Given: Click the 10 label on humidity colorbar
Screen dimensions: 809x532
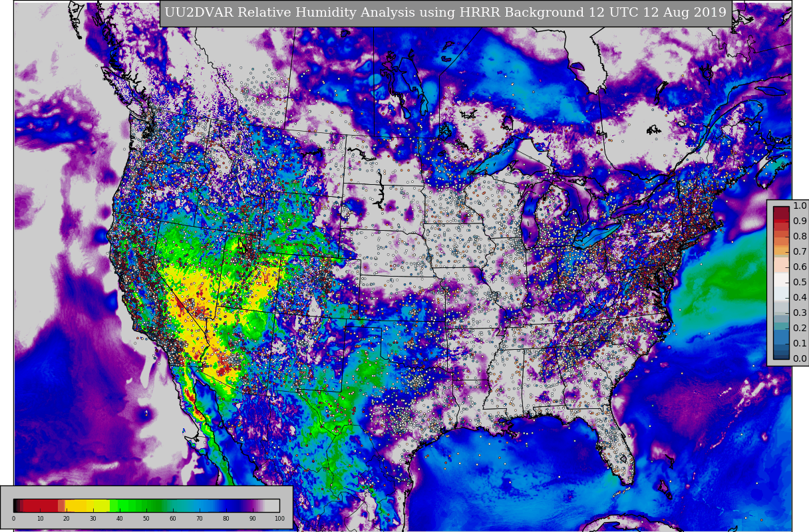Looking at the screenshot, I should coord(40,519).
